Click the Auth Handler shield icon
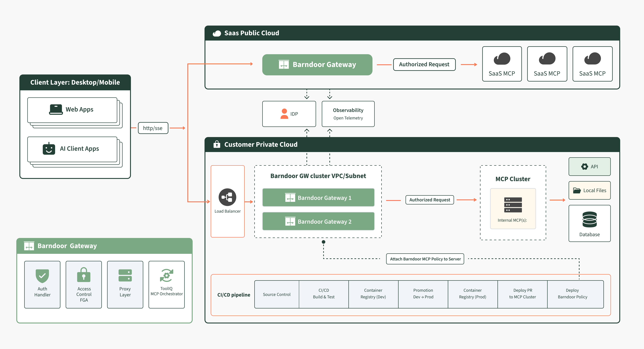 pos(42,276)
